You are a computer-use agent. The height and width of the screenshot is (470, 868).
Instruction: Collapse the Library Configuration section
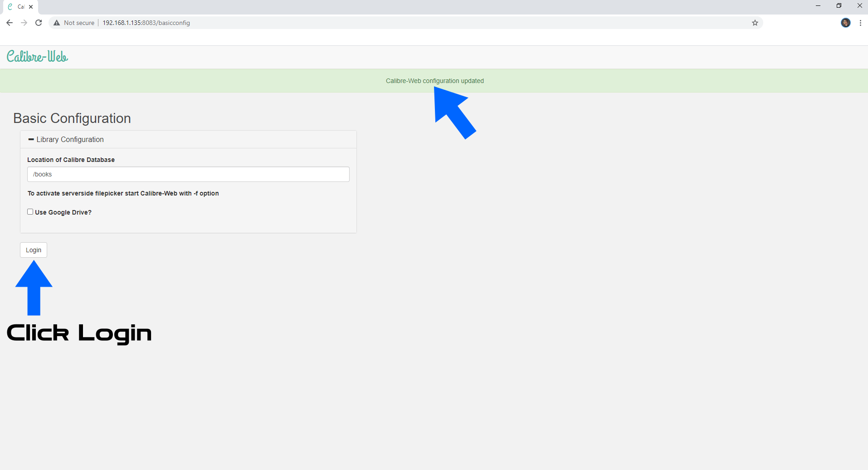point(66,139)
